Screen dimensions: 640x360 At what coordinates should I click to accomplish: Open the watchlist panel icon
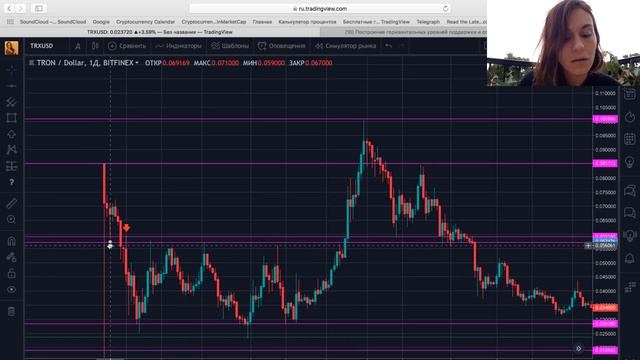pyautogui.click(x=630, y=95)
